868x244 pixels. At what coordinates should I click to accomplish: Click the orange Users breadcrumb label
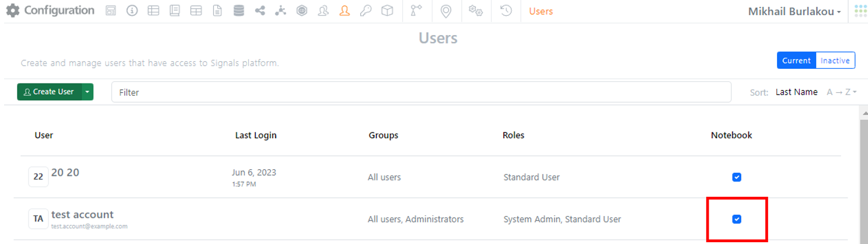click(541, 11)
